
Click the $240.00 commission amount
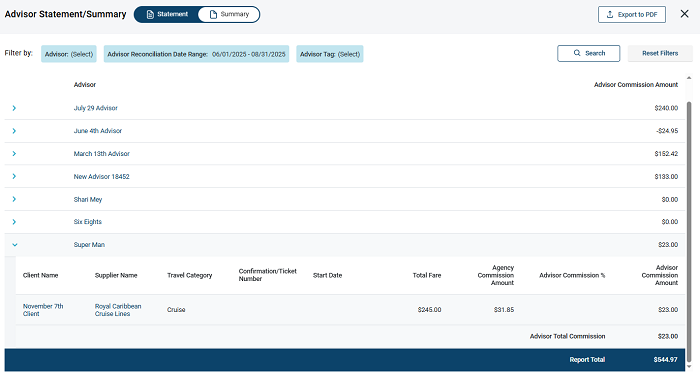tap(666, 108)
